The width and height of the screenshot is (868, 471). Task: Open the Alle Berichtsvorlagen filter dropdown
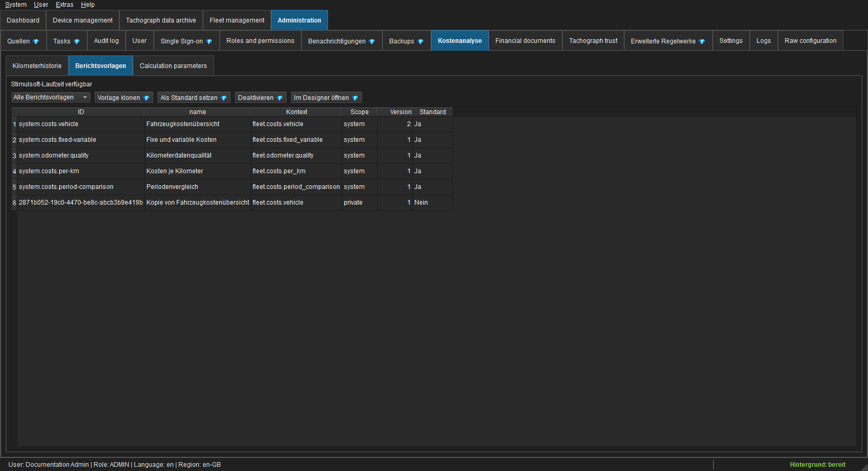point(51,97)
